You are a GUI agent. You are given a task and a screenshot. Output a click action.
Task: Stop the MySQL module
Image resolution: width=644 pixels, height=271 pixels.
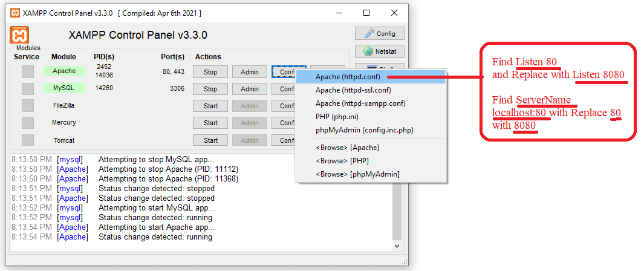coord(210,89)
